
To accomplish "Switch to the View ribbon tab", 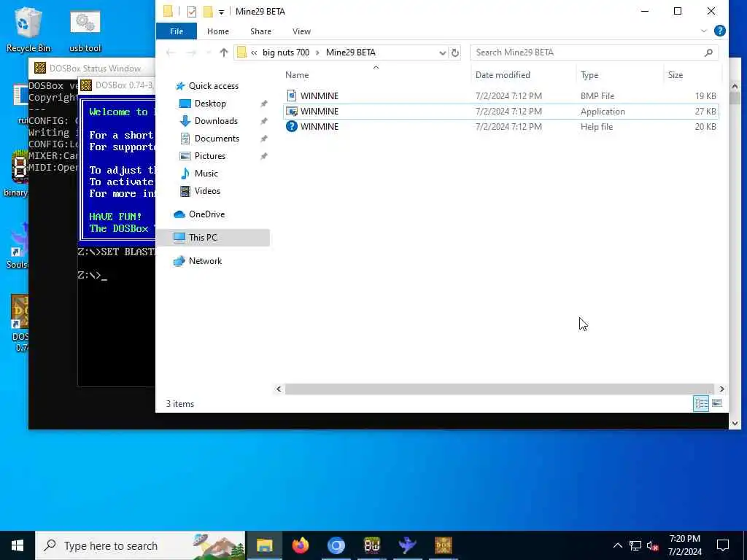I will tap(301, 31).
